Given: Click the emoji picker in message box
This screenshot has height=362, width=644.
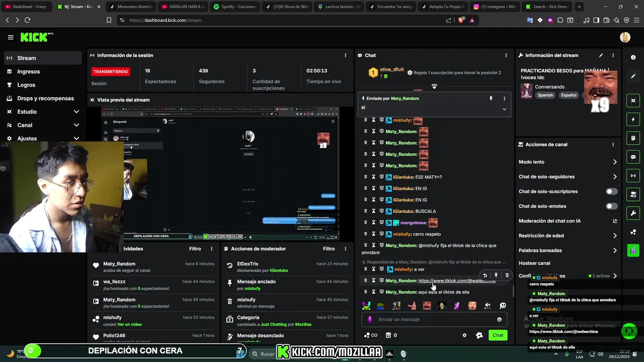Looking at the screenshot, I should 499,319.
